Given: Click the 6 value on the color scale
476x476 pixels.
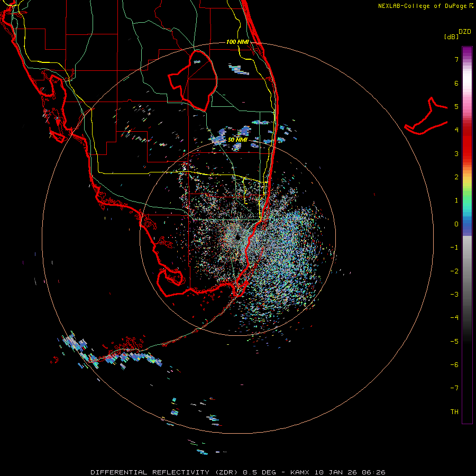Looking at the screenshot, I should click(x=456, y=83).
